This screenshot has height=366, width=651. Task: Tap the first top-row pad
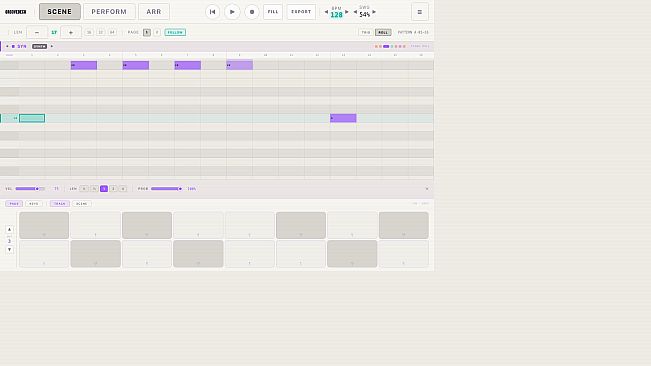point(44,225)
